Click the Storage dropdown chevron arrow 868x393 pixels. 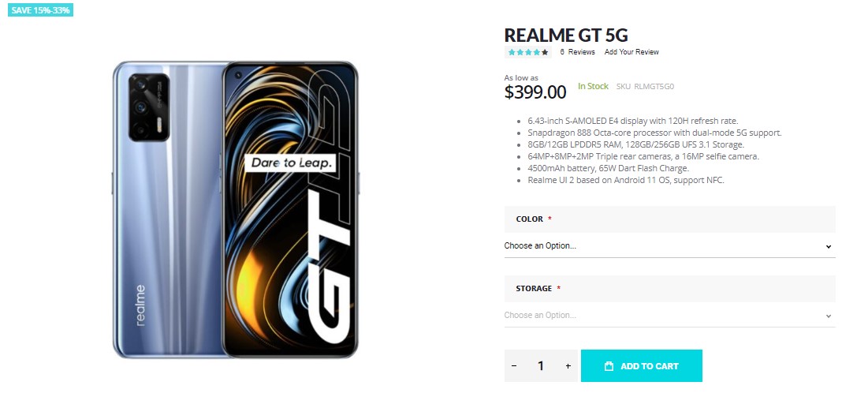(828, 316)
